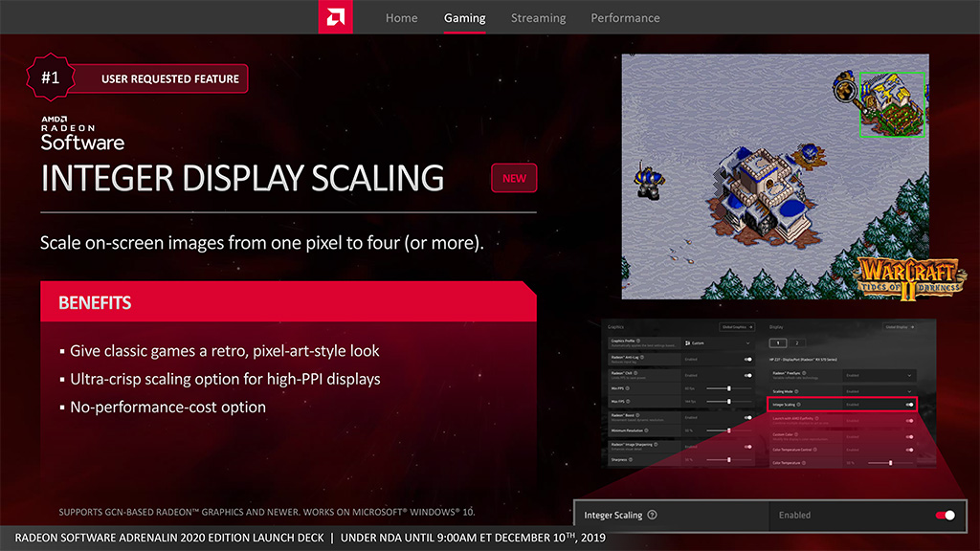Click the 'No-performance-cost option' bullet

[167, 407]
